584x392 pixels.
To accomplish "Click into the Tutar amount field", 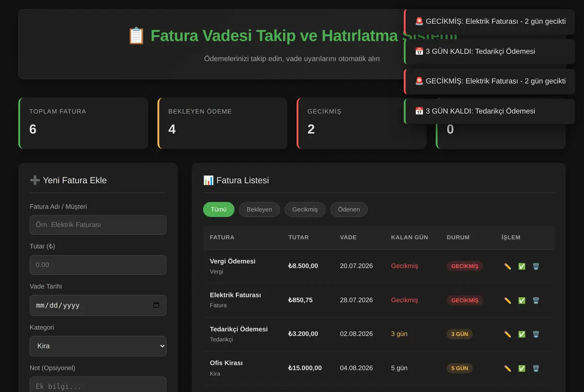I will coord(98,265).
